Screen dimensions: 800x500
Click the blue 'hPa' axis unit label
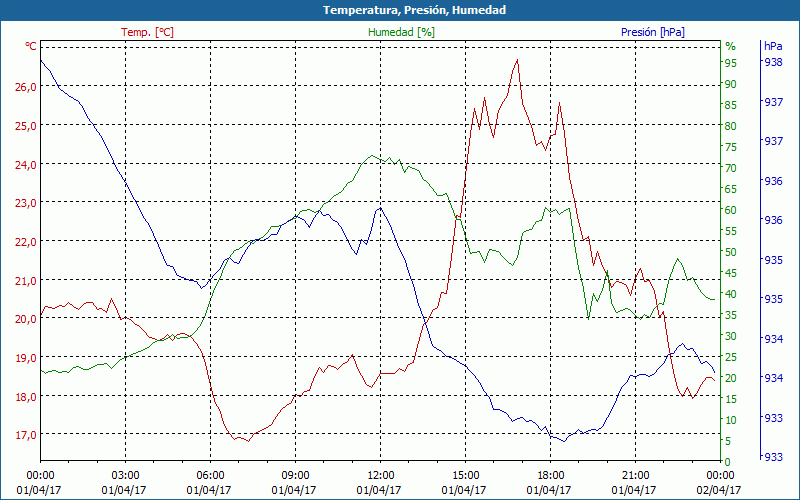coord(773,46)
